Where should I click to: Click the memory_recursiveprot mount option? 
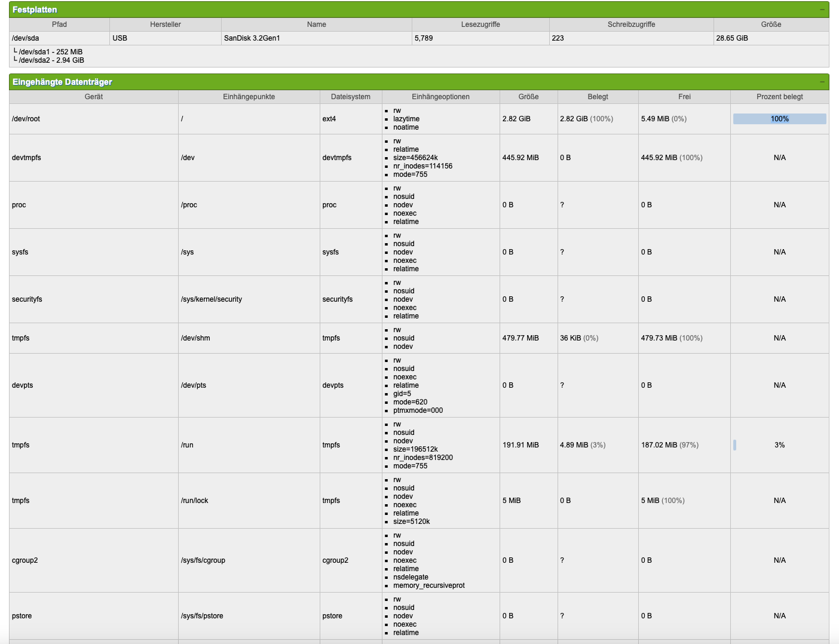(428, 585)
